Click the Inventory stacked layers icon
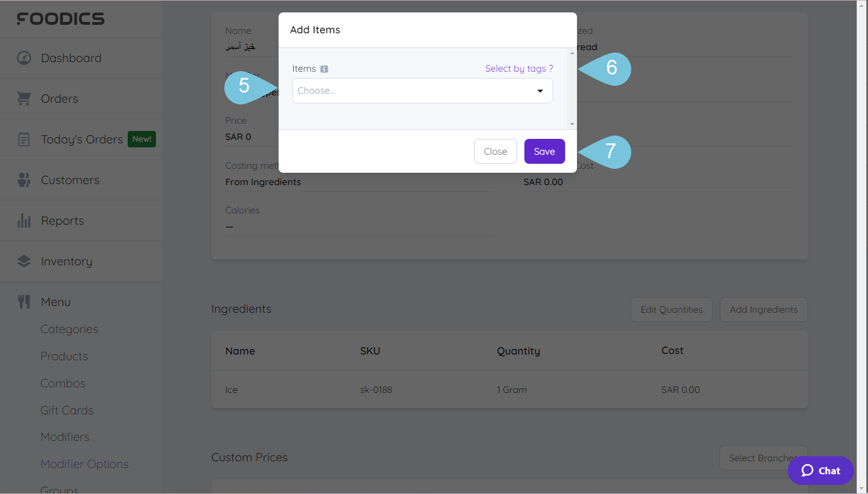 [24, 261]
